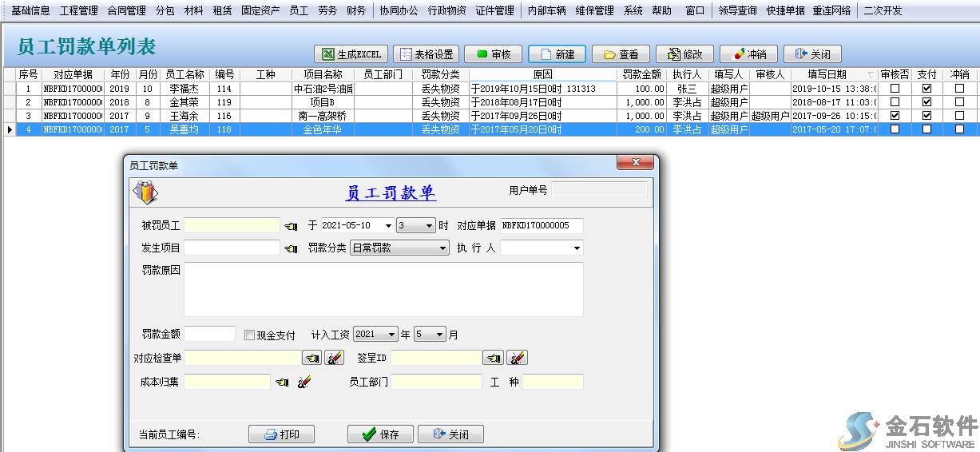Open the 合同管理 menu
This screenshot has height=452, width=980.
click(126, 11)
